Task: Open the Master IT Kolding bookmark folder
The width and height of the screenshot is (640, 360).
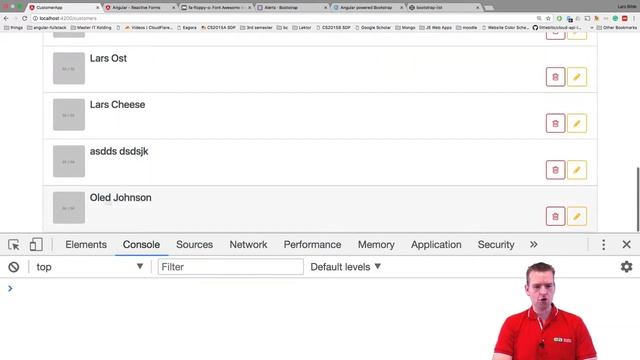Action: (91, 28)
